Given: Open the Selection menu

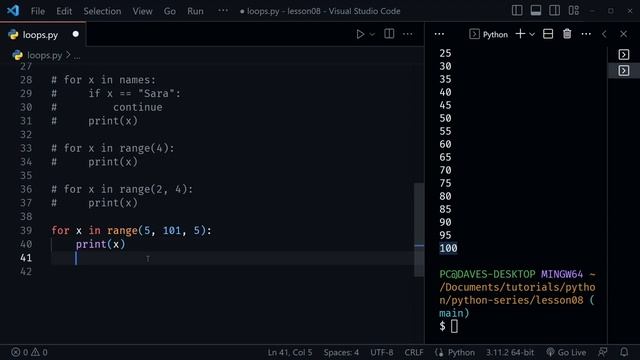Looking at the screenshot, I should tap(102, 11).
